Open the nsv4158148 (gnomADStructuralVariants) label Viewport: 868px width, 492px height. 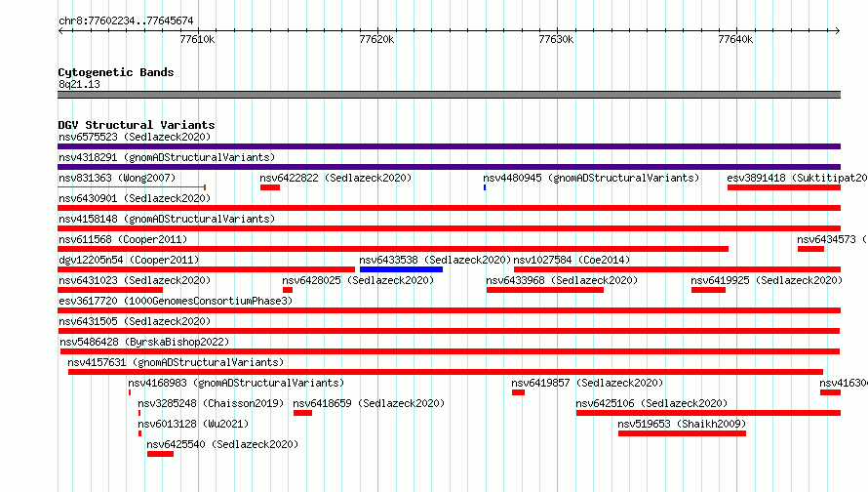tap(167, 219)
